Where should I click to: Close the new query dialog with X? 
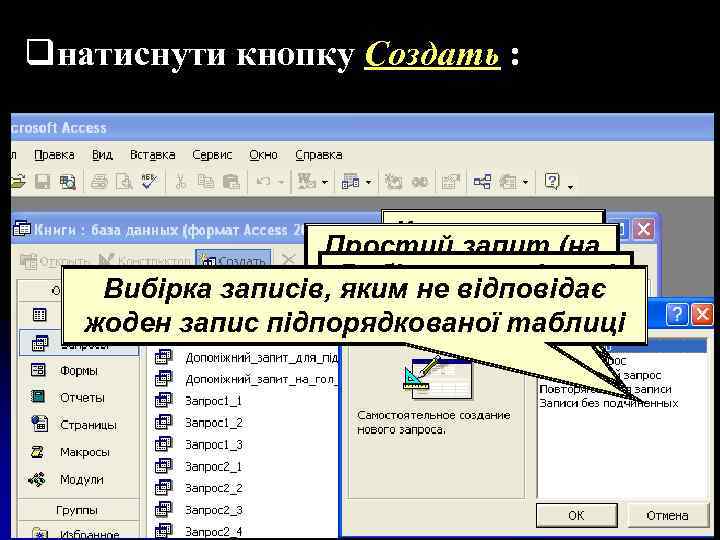click(702, 315)
